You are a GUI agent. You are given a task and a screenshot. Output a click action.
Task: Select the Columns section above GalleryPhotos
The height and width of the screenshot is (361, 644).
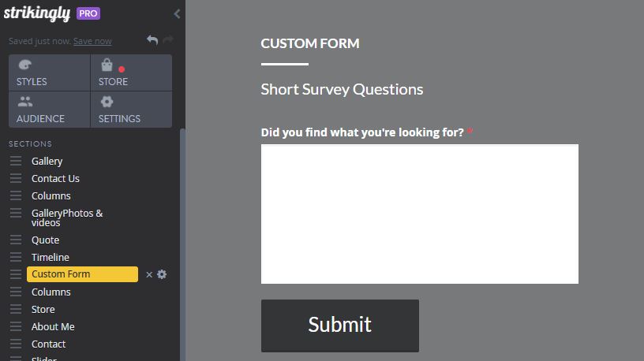coord(51,195)
